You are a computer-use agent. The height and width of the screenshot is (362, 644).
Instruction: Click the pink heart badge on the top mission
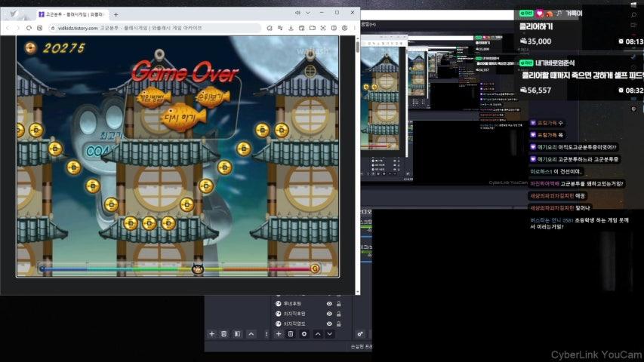pyautogui.click(x=540, y=14)
